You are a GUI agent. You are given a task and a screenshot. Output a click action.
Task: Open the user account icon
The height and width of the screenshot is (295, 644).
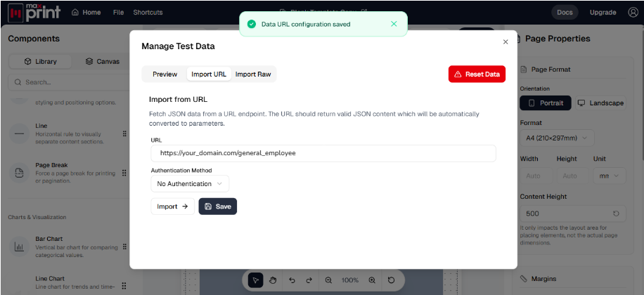tap(633, 13)
